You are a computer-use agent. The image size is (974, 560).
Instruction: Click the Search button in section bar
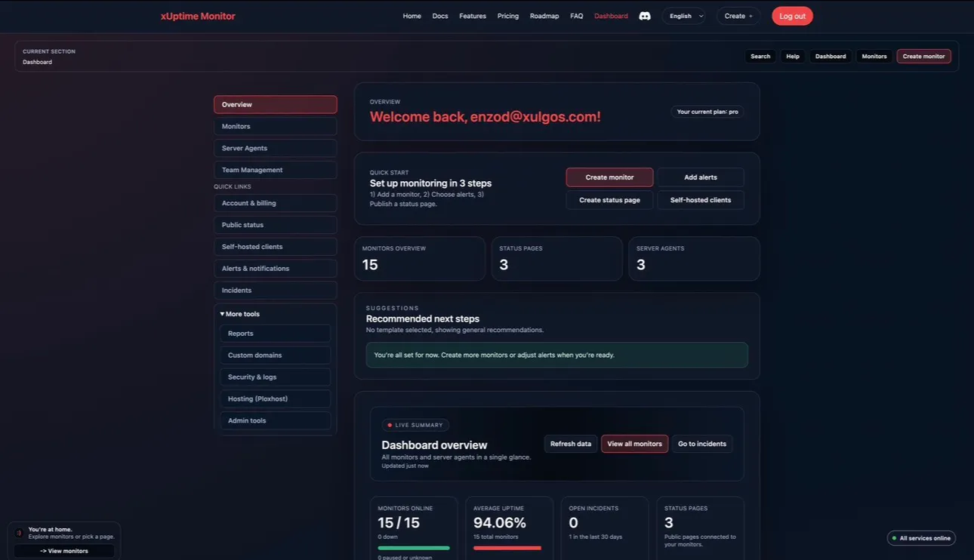pyautogui.click(x=760, y=57)
